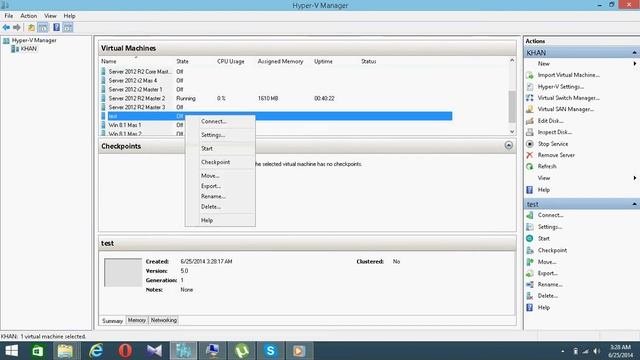640x360 pixels.
Task: Click the Up one level folder icon
Action: [31, 27]
